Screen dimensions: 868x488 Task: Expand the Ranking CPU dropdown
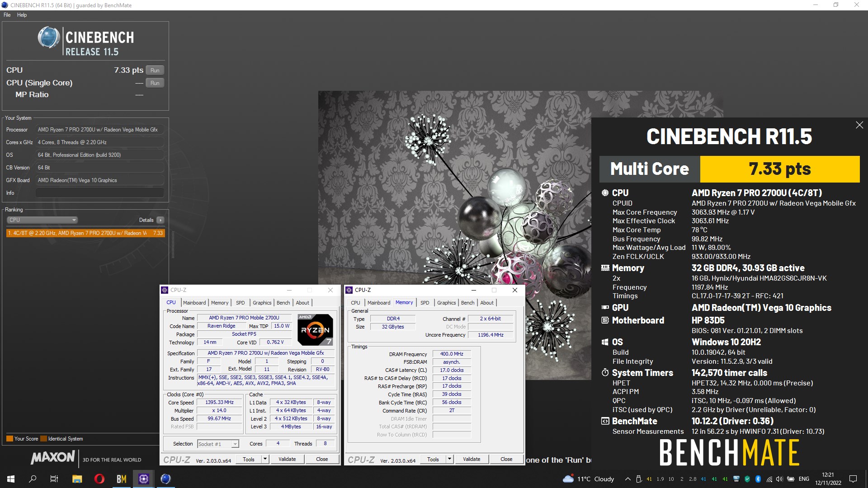pyautogui.click(x=42, y=220)
